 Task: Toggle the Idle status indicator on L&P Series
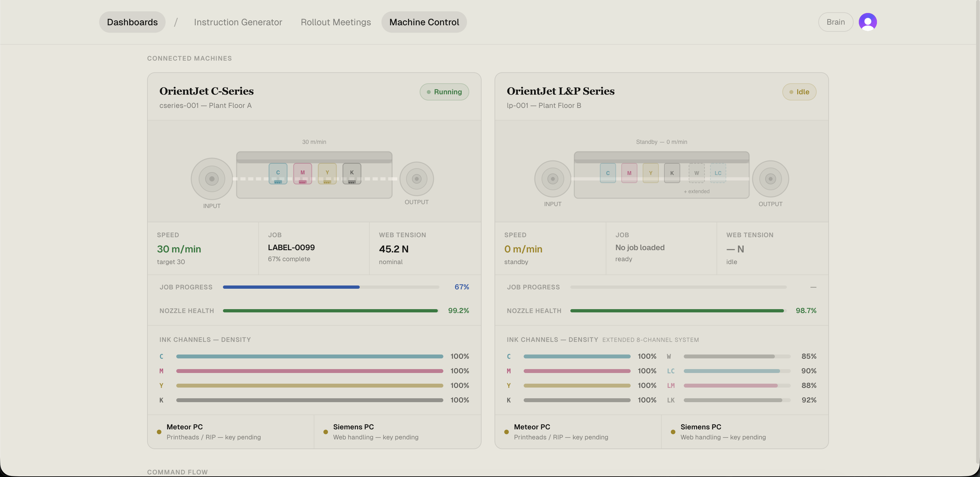pos(799,92)
